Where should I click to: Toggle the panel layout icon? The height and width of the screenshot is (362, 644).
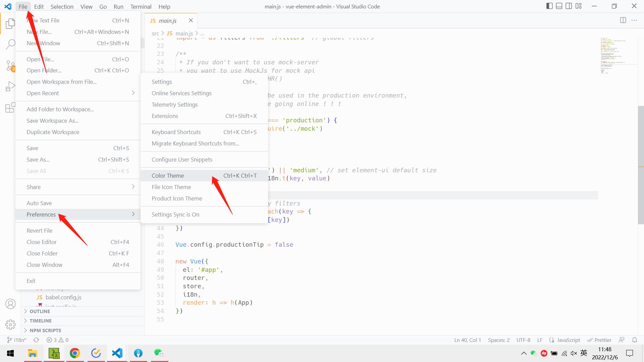(x=559, y=6)
